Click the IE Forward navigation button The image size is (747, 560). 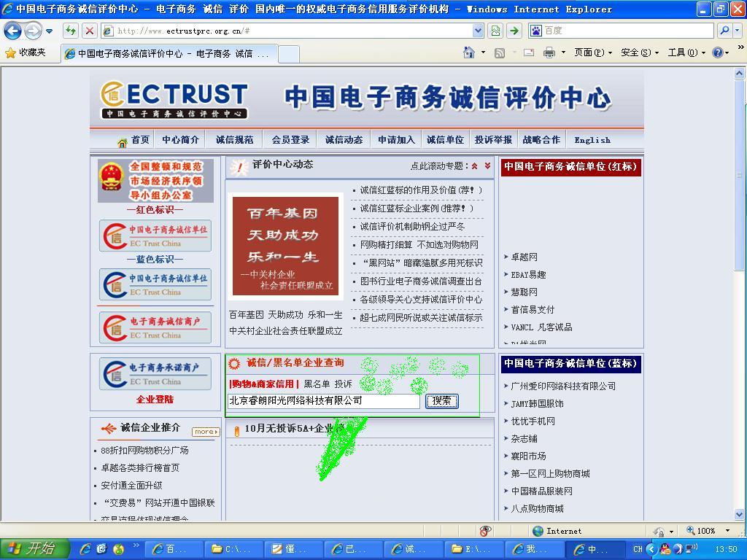pos(33,31)
